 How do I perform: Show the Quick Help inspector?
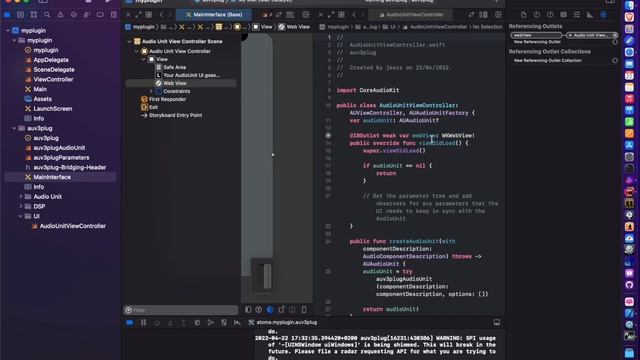click(x=550, y=15)
